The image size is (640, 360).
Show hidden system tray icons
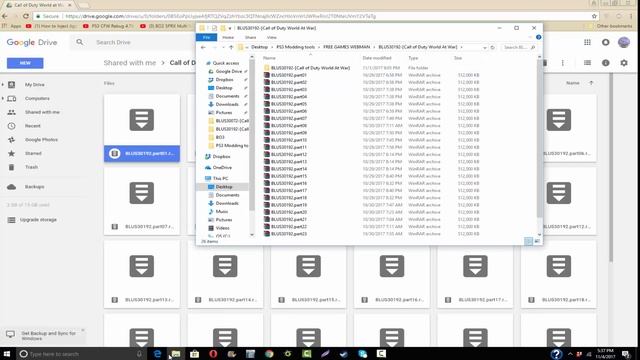pyautogui.click(x=570, y=354)
